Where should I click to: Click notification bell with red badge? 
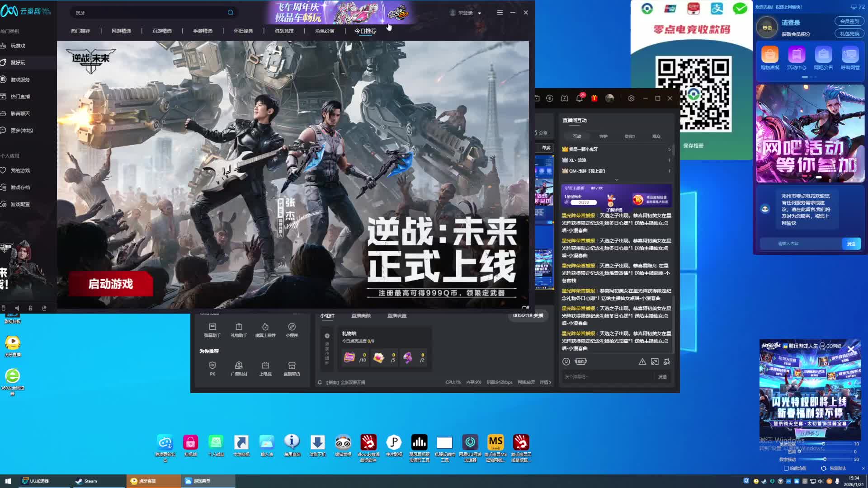[x=580, y=98]
